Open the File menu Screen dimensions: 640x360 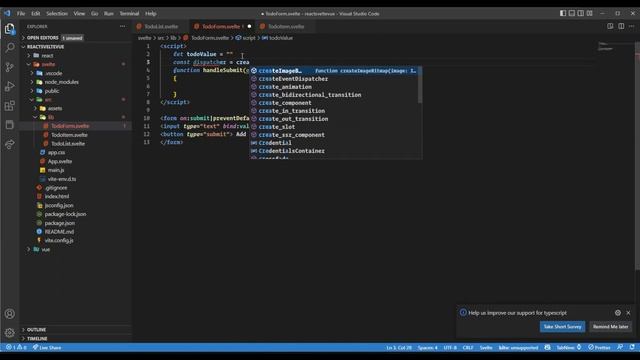click(x=21, y=13)
